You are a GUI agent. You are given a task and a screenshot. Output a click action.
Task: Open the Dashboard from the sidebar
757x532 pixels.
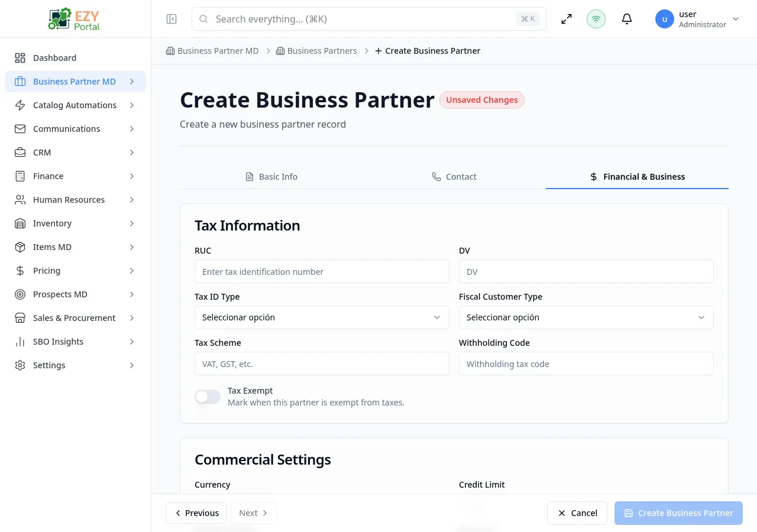pos(54,57)
